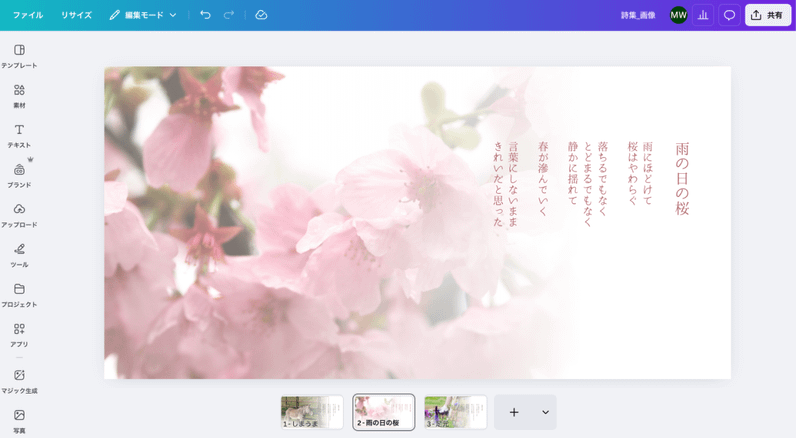Open the アプリ (Apps) panel

click(x=19, y=335)
